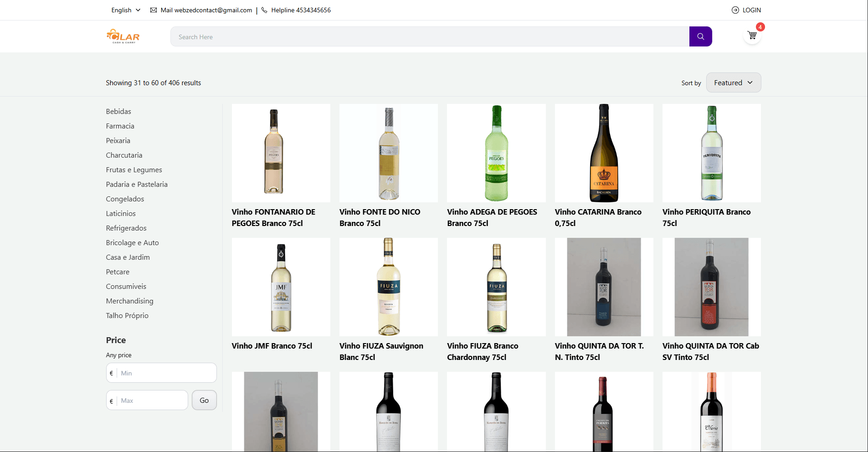Open the Padaria e Pastelaria category

[137, 184]
